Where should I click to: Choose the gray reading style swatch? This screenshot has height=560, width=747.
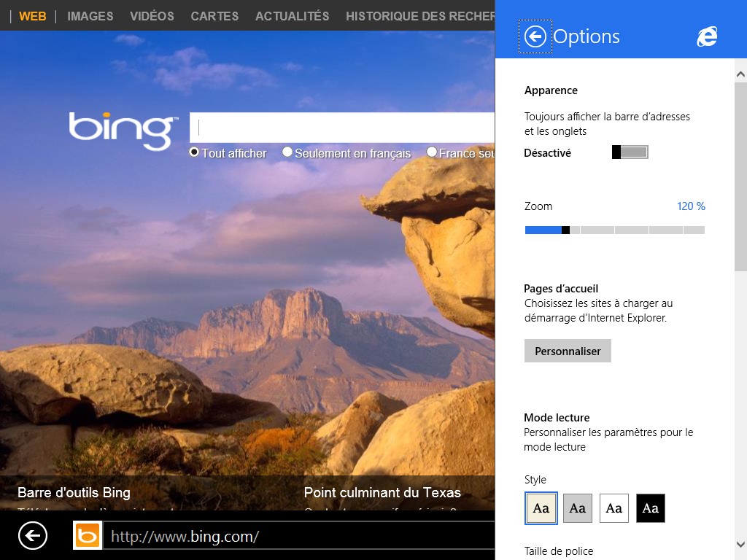tap(577, 508)
